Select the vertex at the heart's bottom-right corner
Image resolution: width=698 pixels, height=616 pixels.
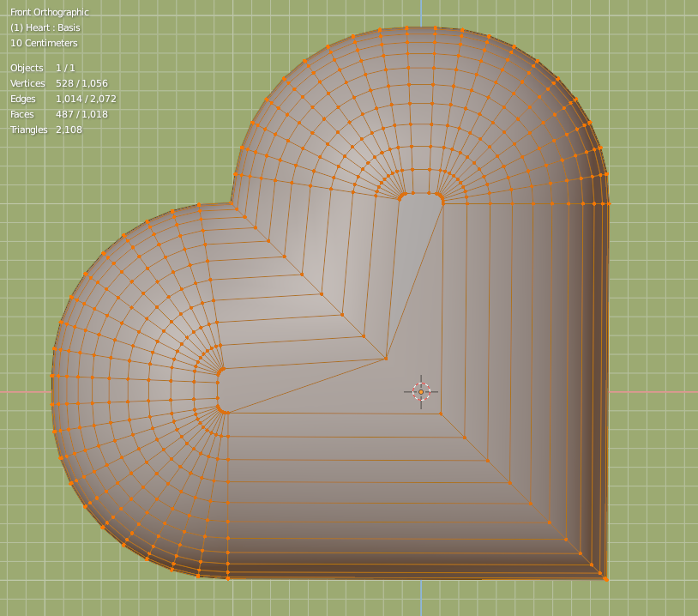tap(606, 579)
